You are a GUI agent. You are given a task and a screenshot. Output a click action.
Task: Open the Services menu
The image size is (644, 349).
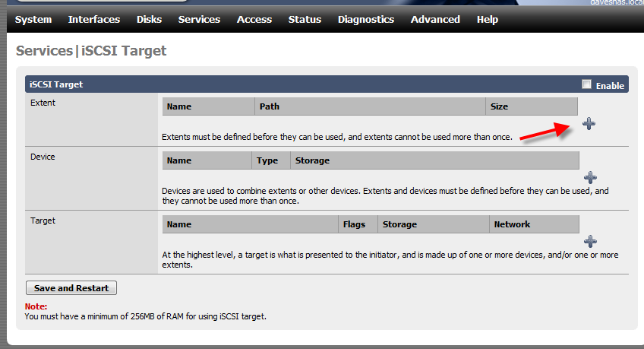pos(199,19)
